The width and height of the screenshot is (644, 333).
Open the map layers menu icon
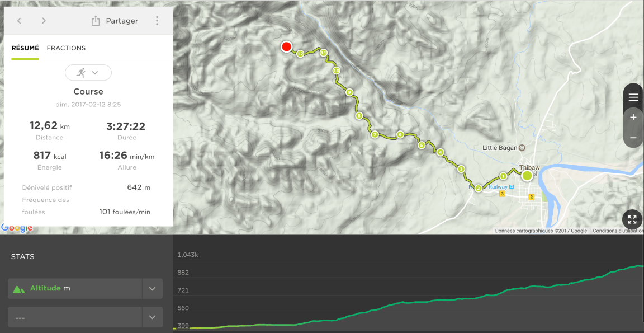(633, 97)
